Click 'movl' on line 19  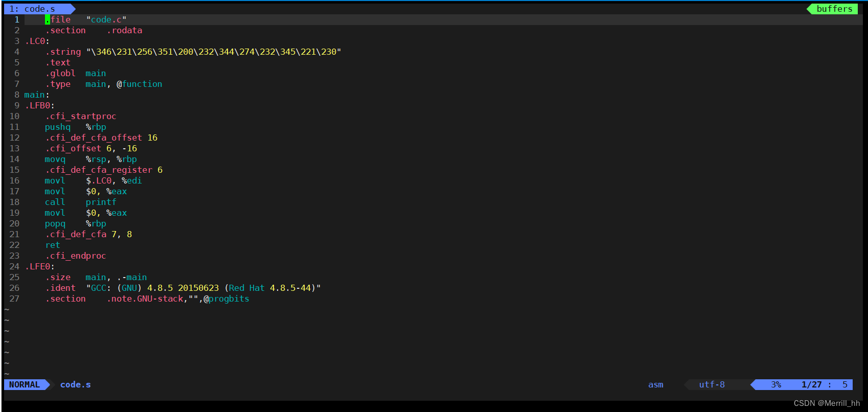(x=55, y=213)
